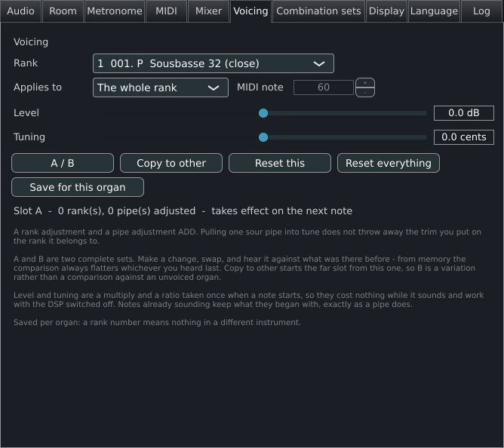The image size is (504, 448).
Task: Select the MIDI tab
Action: (166, 11)
